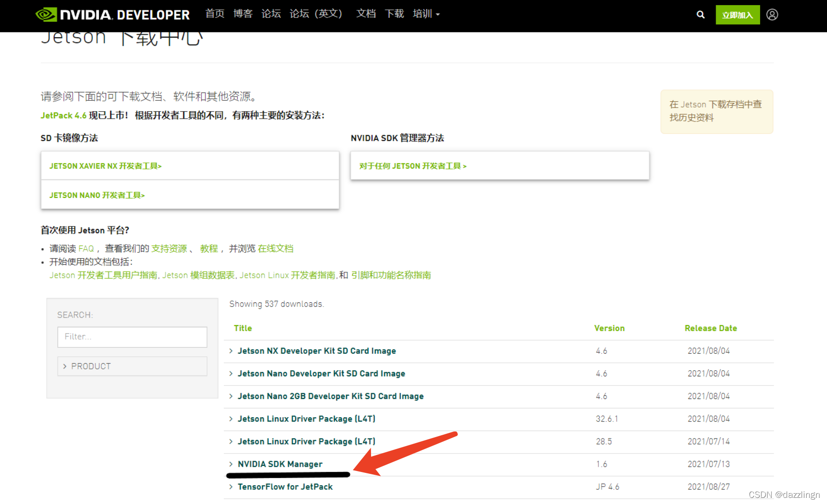
Task: Sort downloads by Version column
Action: pos(609,328)
